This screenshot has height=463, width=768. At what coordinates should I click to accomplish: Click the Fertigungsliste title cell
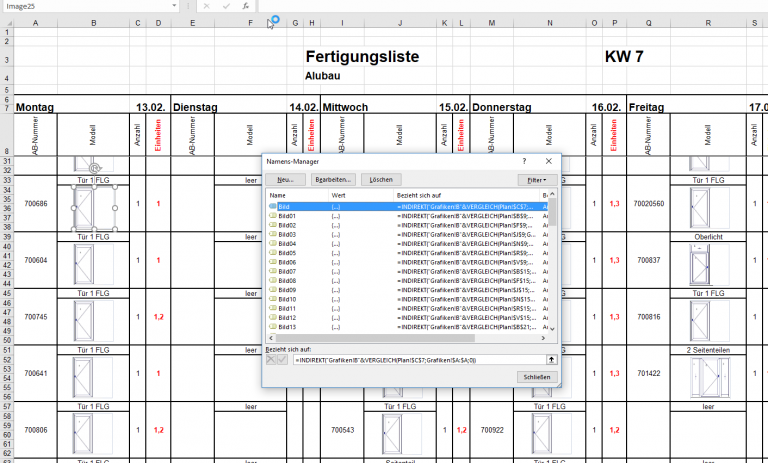coord(362,56)
